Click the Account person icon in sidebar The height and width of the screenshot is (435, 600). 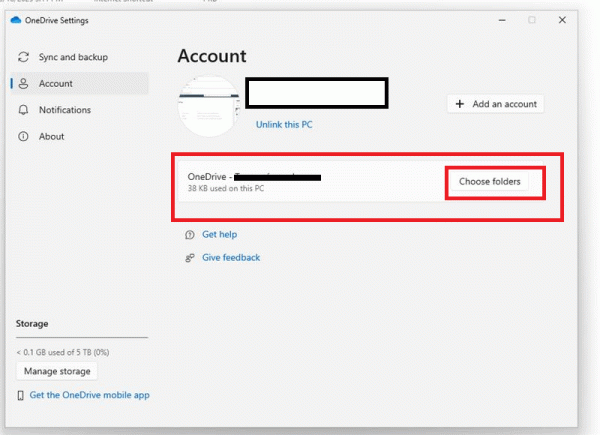click(x=23, y=84)
